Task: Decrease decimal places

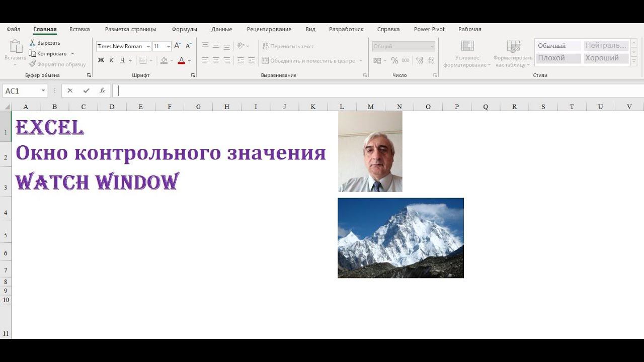Action: (430, 60)
